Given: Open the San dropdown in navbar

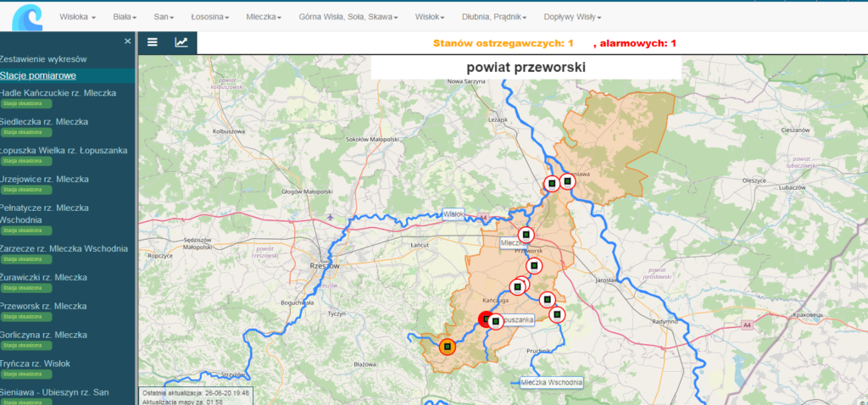Looking at the screenshot, I should tap(164, 17).
